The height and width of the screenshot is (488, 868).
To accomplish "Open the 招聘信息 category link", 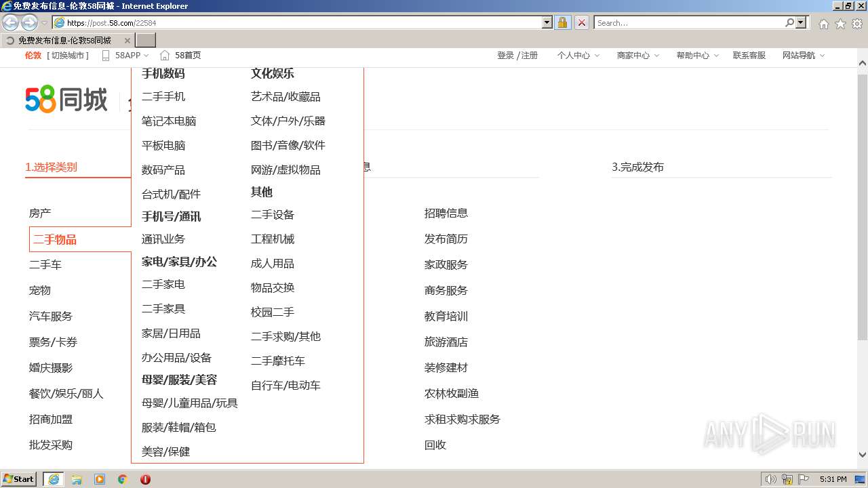I will [446, 213].
